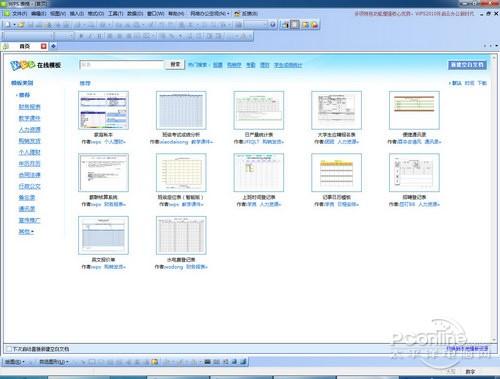Image resolution: width=500 pixels, height=379 pixels.
Task: Open the 水电费登记表 template thumbnail
Action: pos(181,235)
